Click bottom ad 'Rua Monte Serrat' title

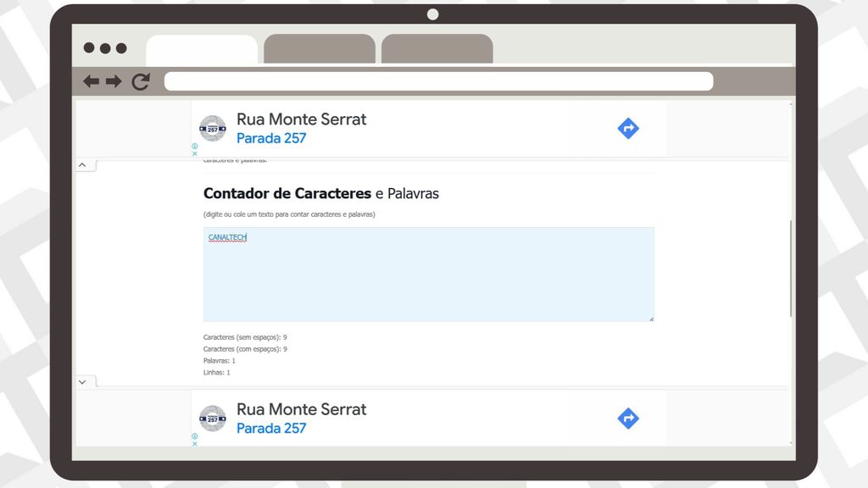301,409
